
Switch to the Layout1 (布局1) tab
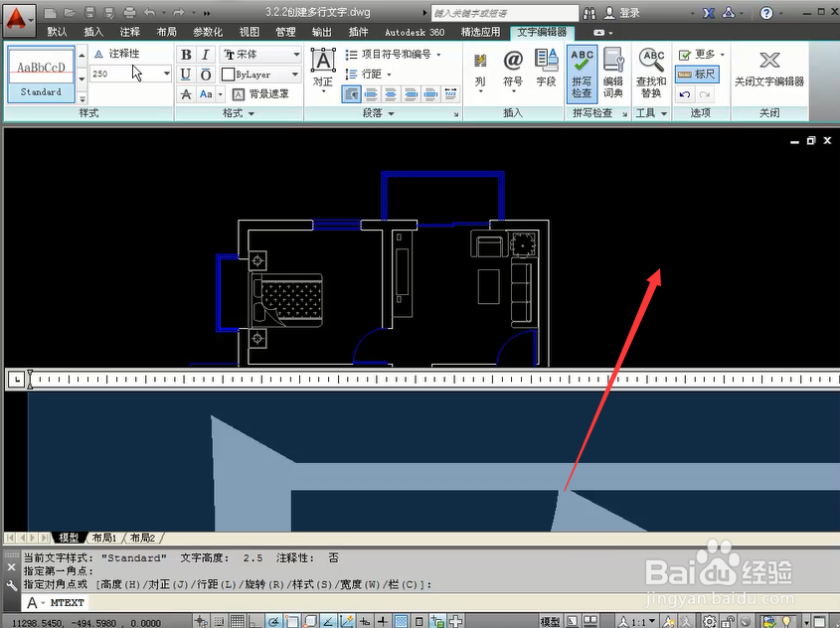click(x=104, y=538)
